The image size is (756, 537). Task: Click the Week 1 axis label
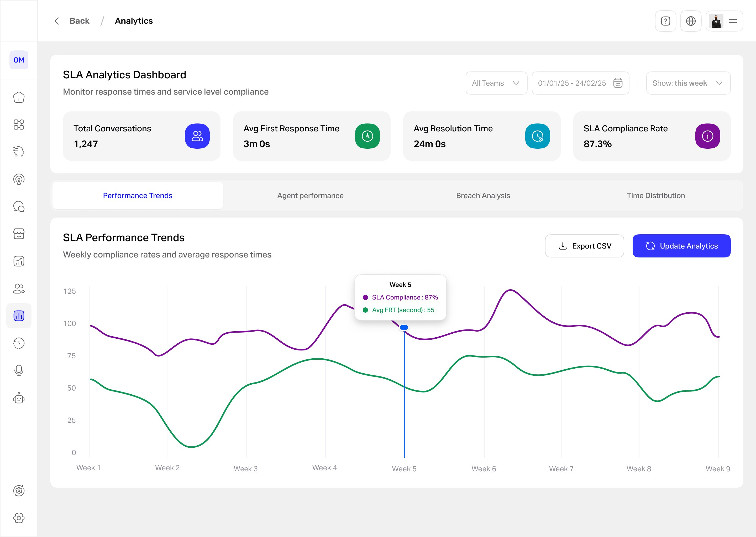(88, 468)
